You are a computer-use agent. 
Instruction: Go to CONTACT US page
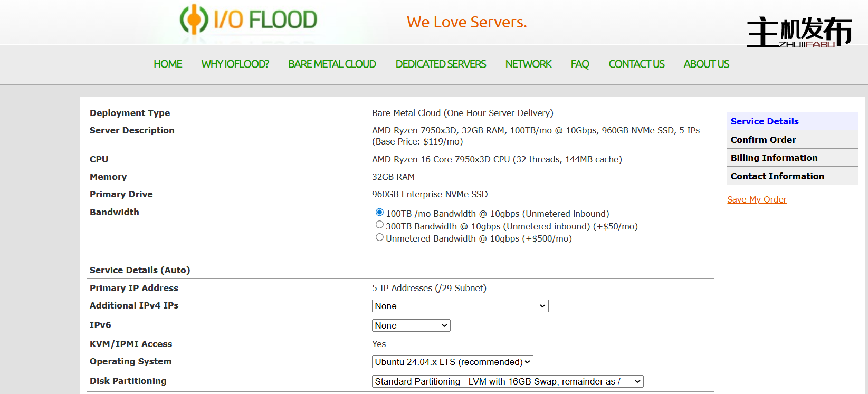636,64
